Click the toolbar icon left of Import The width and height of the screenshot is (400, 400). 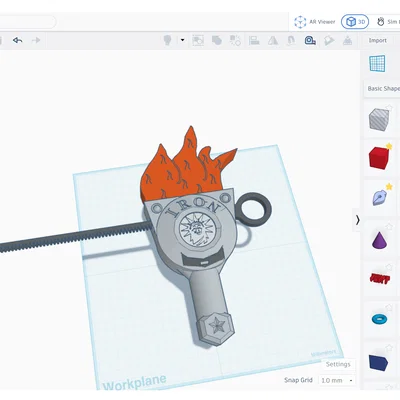pyautogui.click(x=347, y=40)
